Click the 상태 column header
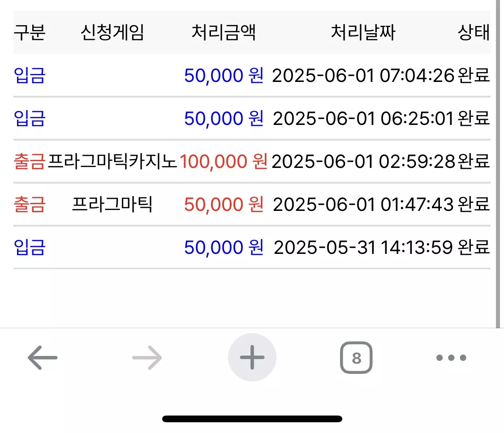Image resolution: width=504 pixels, height=433 pixels. [x=474, y=32]
